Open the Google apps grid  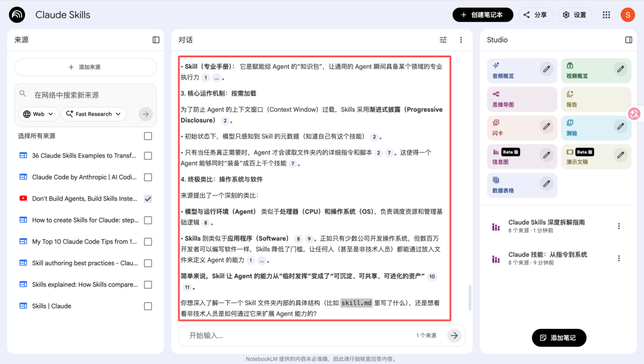[606, 15]
